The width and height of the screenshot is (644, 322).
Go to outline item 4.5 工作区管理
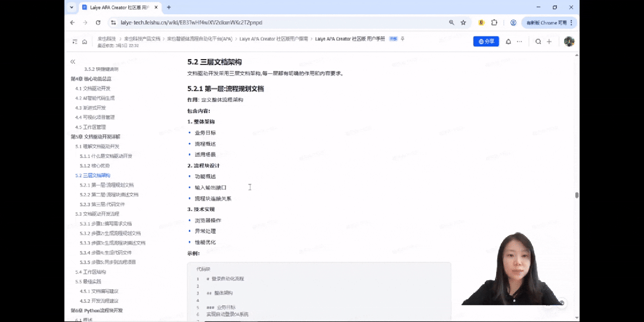point(91,127)
